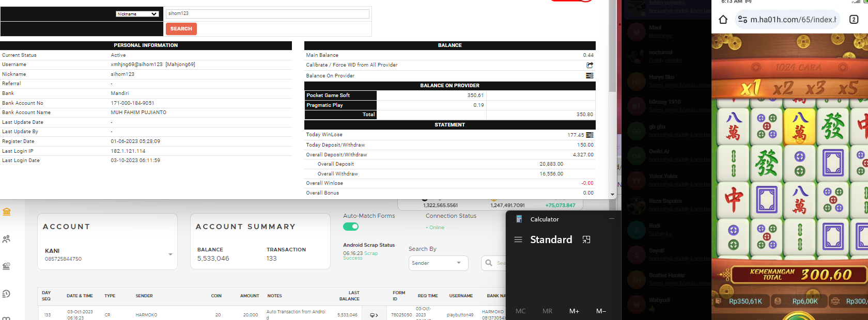Viewport: 868px width, 320px height.
Task: Click the MR memory recall button
Action: [548, 311]
